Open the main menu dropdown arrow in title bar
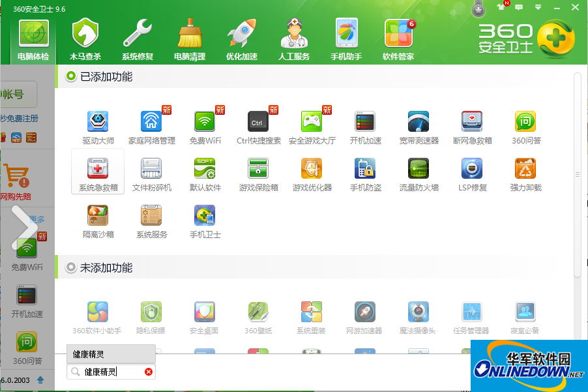588x392 pixels. (x=538, y=7)
